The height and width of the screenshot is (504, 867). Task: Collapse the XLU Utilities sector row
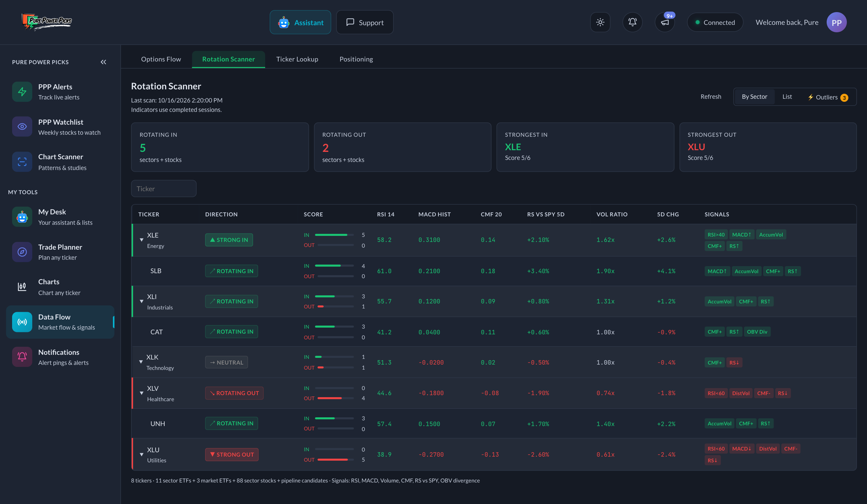point(141,455)
